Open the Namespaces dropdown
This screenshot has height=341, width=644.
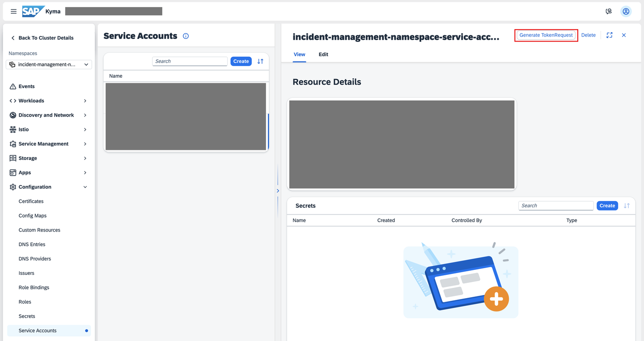tap(49, 64)
